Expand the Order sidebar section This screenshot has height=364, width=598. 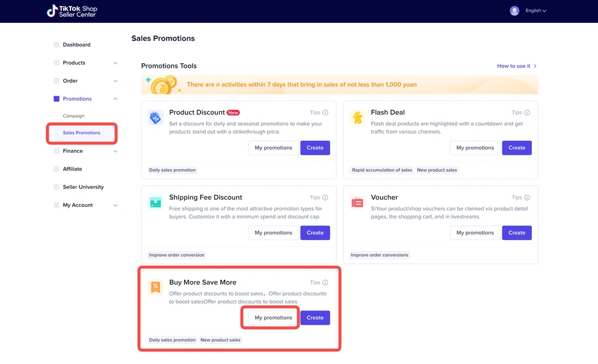116,81
